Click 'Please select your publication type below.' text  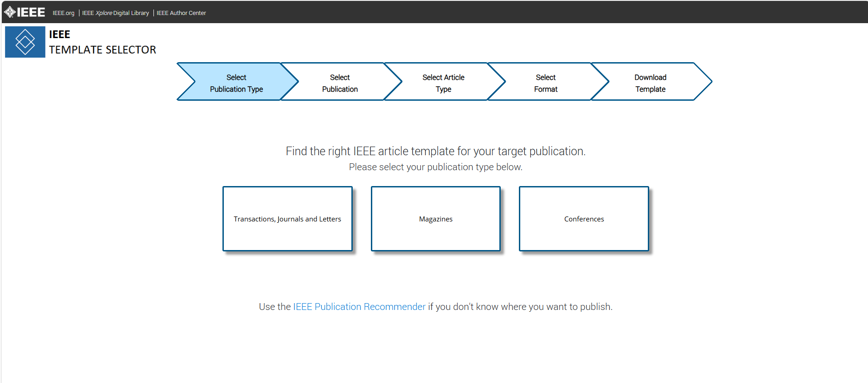[436, 167]
